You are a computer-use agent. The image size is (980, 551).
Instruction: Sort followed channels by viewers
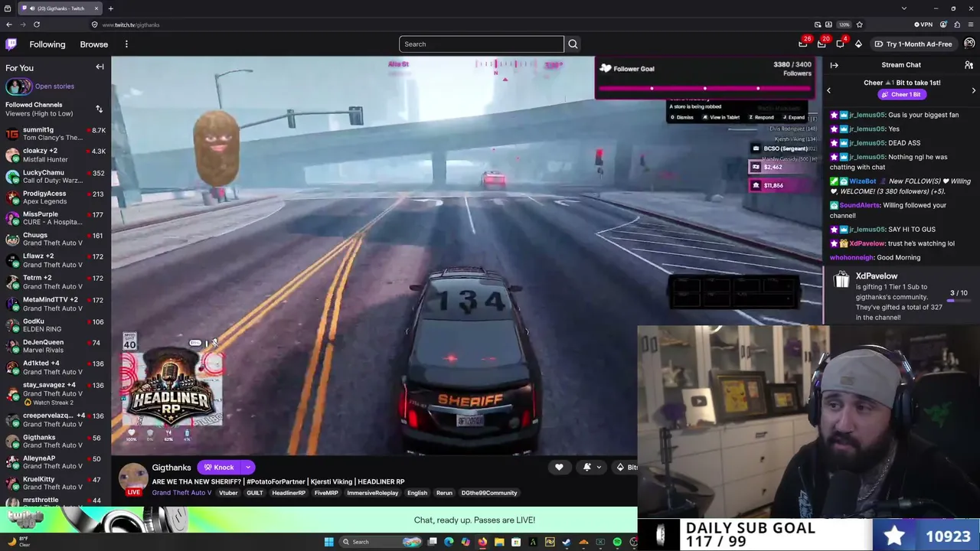point(99,109)
